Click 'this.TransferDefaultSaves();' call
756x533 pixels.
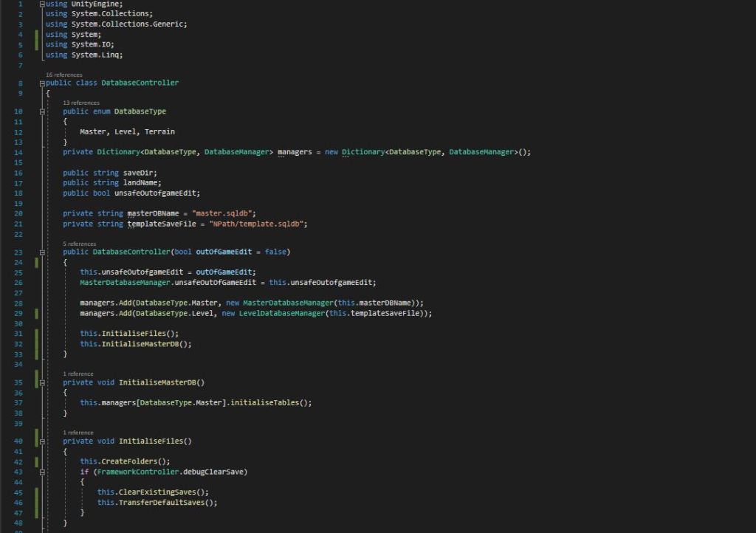(157, 503)
